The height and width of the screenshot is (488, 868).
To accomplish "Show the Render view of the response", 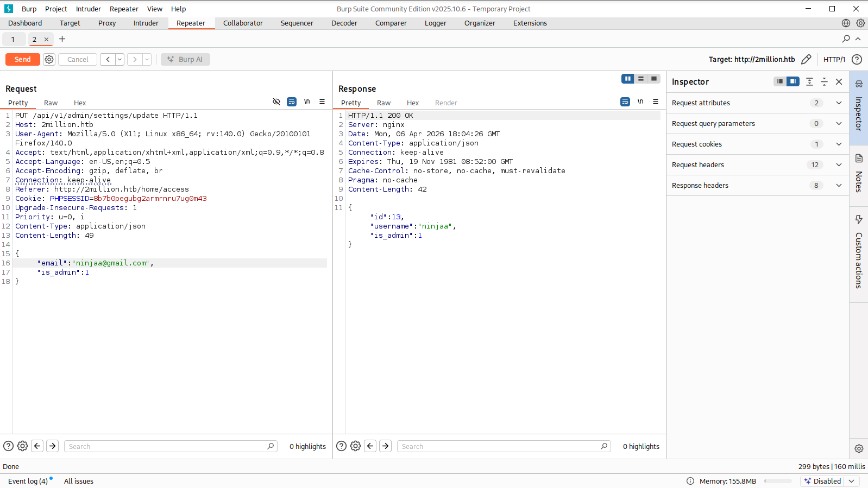I will (x=446, y=103).
